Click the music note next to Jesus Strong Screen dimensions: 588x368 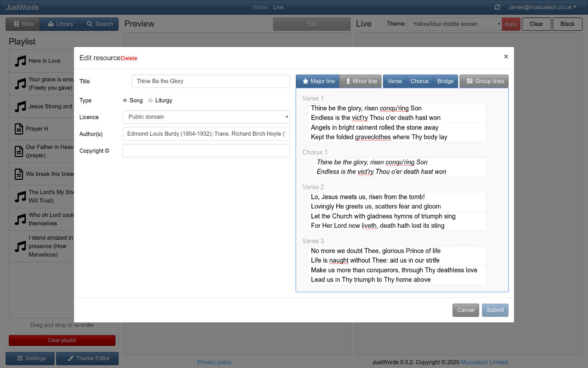click(x=20, y=106)
